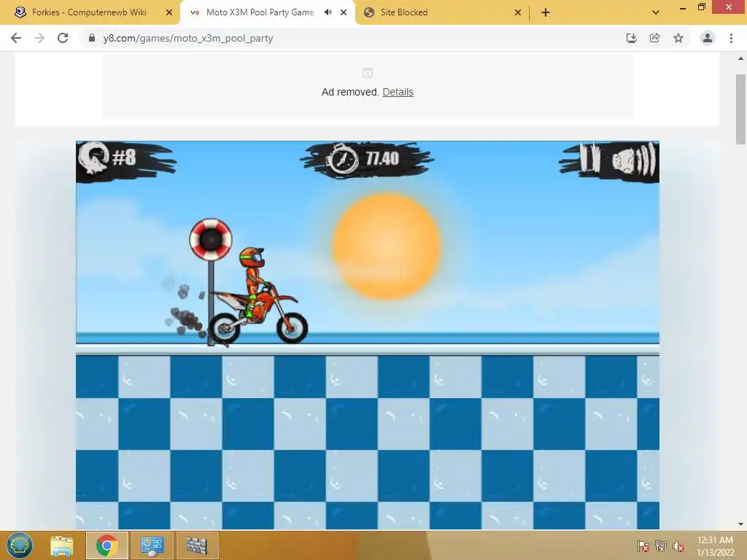Share this page via the share icon
The width and height of the screenshot is (747, 560).
click(x=654, y=38)
